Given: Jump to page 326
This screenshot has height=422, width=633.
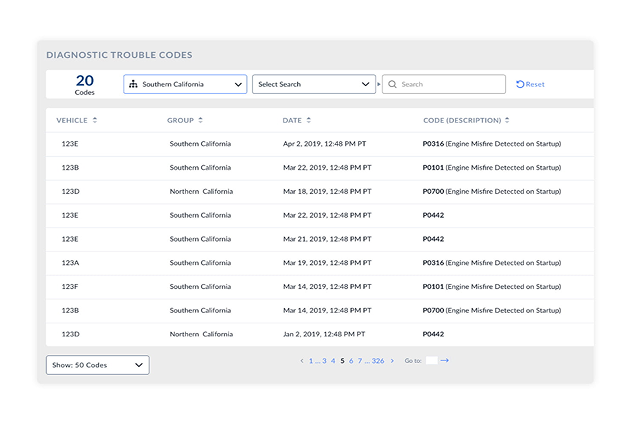Looking at the screenshot, I should 377,361.
